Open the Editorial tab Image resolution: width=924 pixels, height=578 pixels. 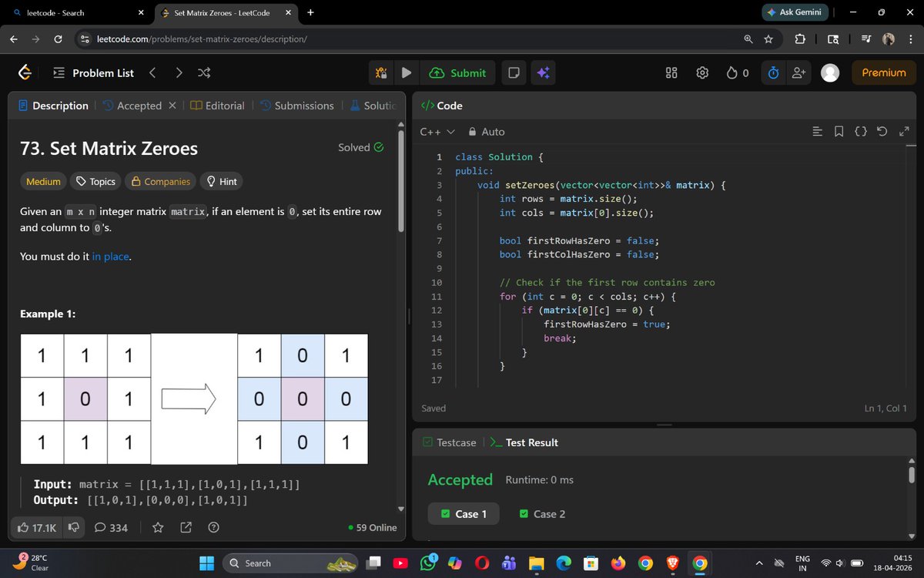point(217,106)
